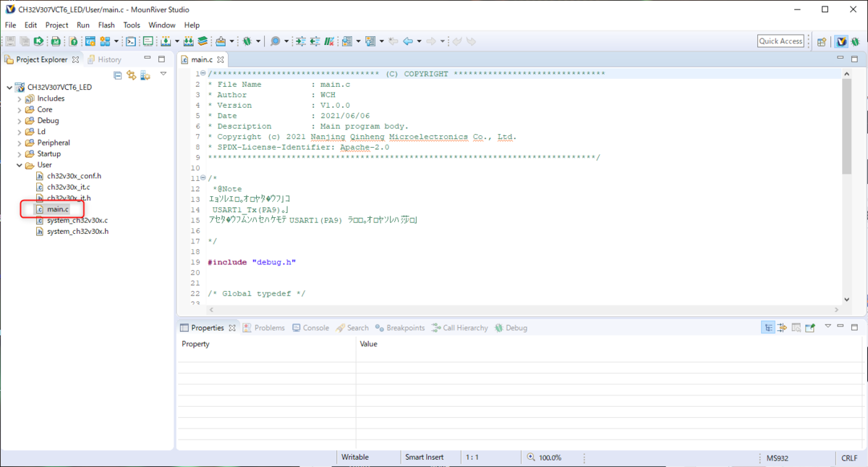The width and height of the screenshot is (868, 467).
Task: Expand the Peripheral folder
Action: click(20, 143)
